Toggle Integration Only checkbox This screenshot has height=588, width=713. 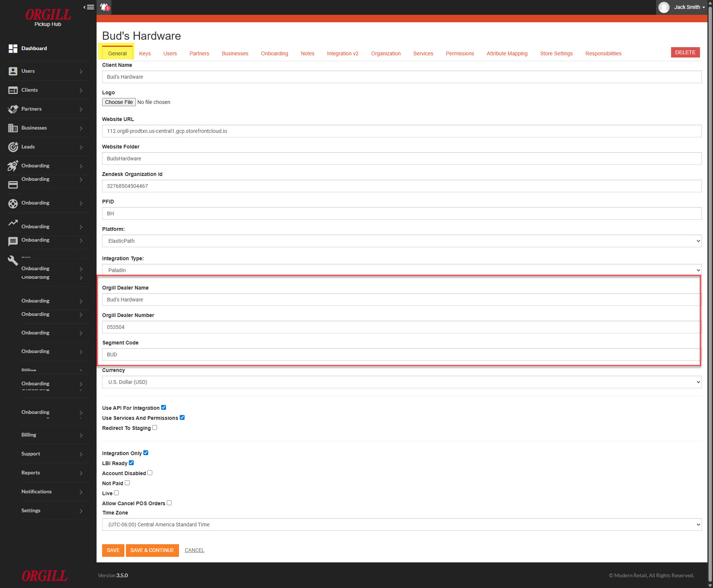146,453
